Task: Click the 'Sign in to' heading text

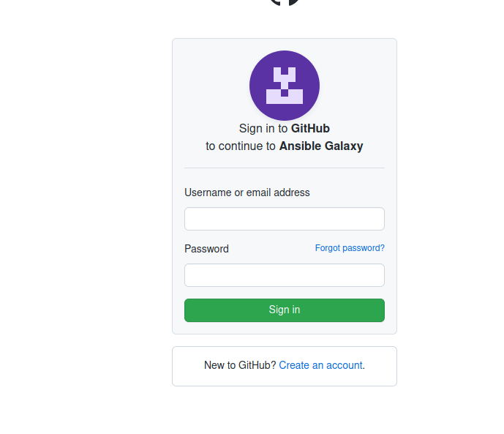Action: tap(263, 128)
